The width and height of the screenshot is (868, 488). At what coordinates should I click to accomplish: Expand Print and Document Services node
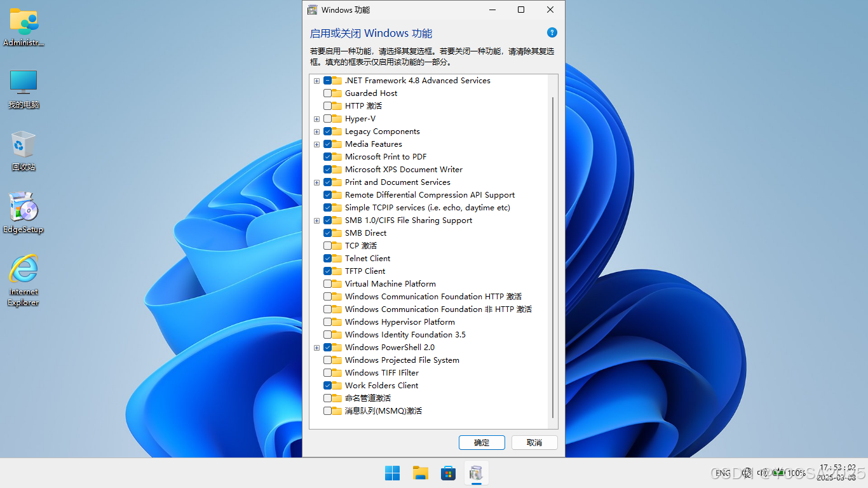[x=316, y=182]
